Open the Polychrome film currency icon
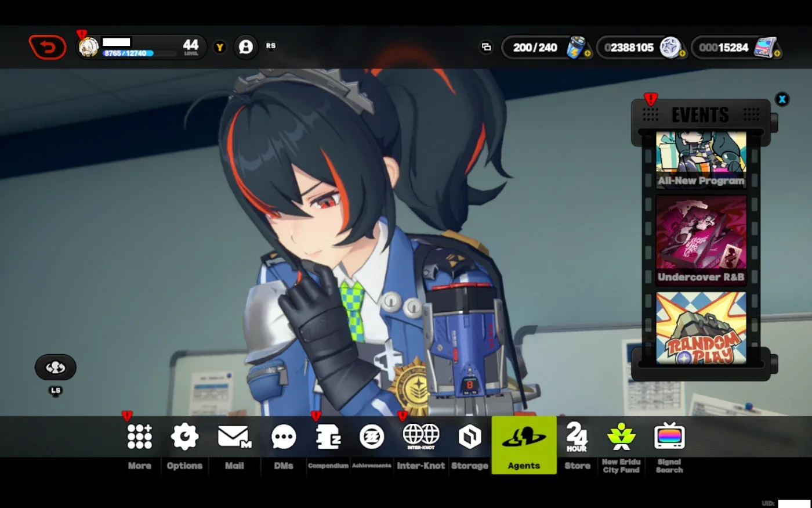The height and width of the screenshot is (508, 812). [766, 47]
